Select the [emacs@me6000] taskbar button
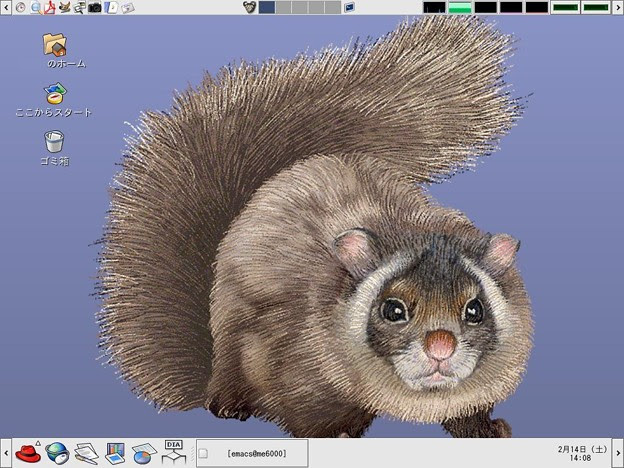 pyautogui.click(x=252, y=453)
